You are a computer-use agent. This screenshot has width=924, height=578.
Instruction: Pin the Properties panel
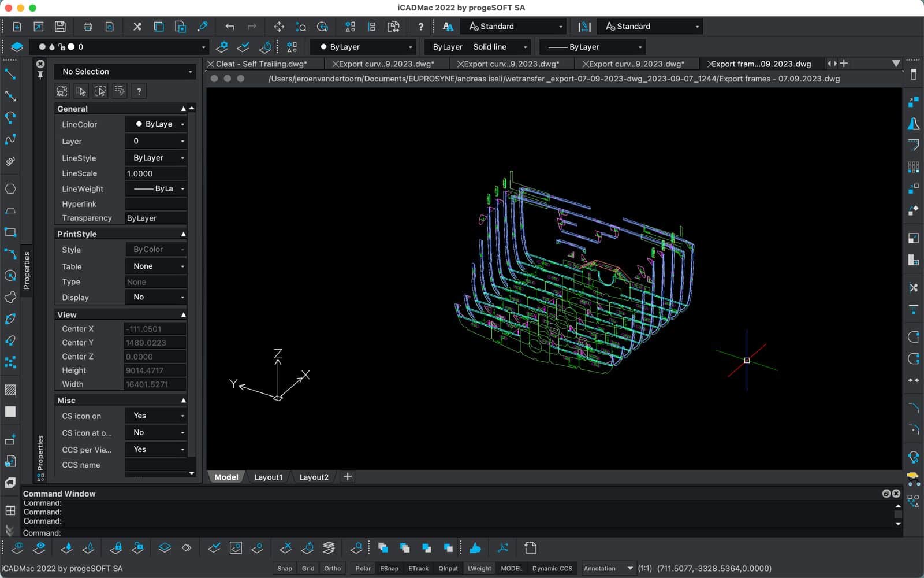tap(40, 75)
